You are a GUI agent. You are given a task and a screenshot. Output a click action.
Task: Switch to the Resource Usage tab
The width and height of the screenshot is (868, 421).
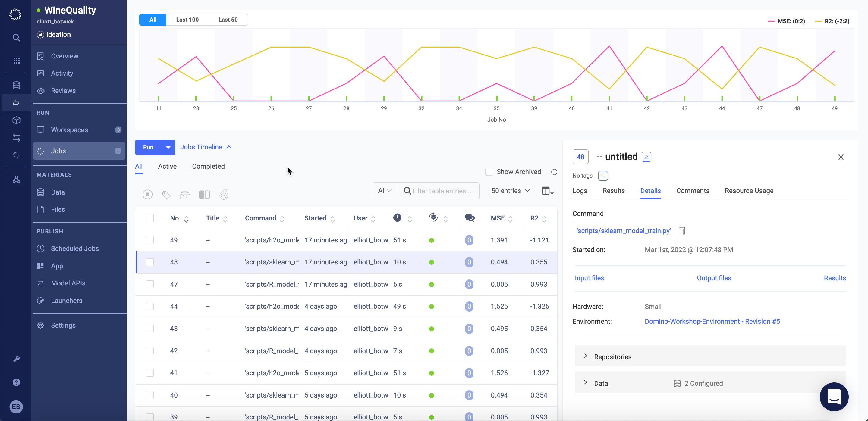tap(749, 191)
